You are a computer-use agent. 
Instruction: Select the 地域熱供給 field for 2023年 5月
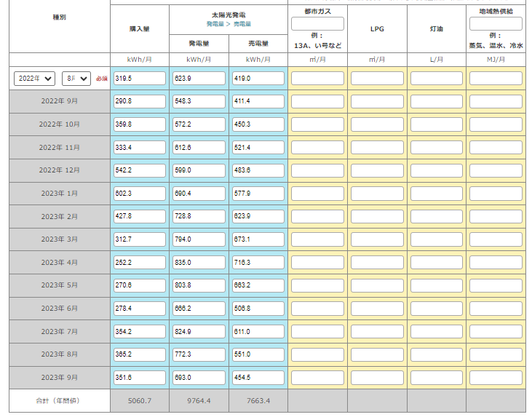(x=496, y=286)
